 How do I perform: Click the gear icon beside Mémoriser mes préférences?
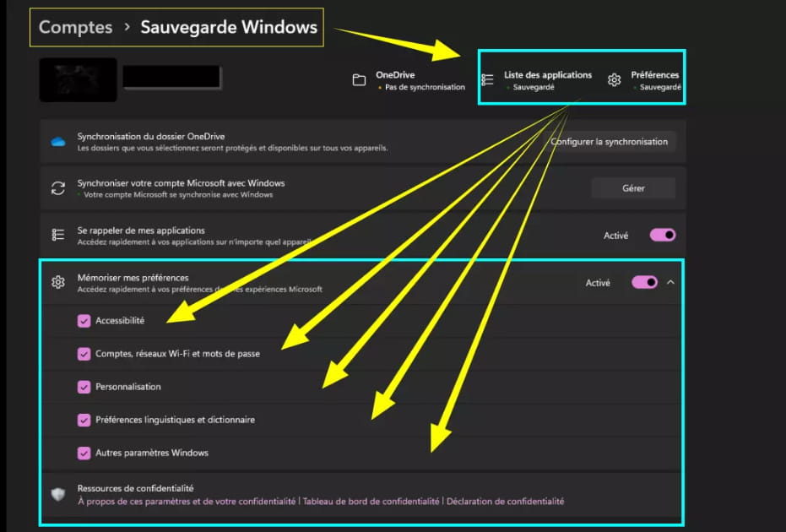click(x=58, y=282)
